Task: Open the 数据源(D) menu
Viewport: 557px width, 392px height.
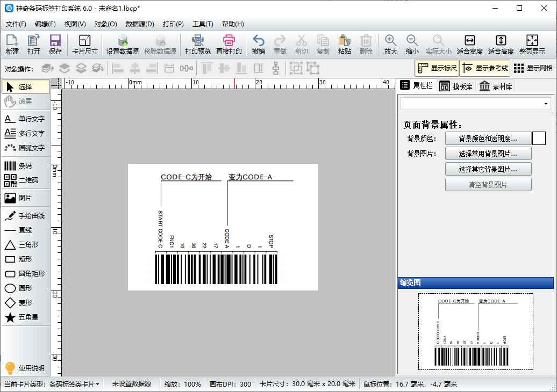Action: pos(140,24)
